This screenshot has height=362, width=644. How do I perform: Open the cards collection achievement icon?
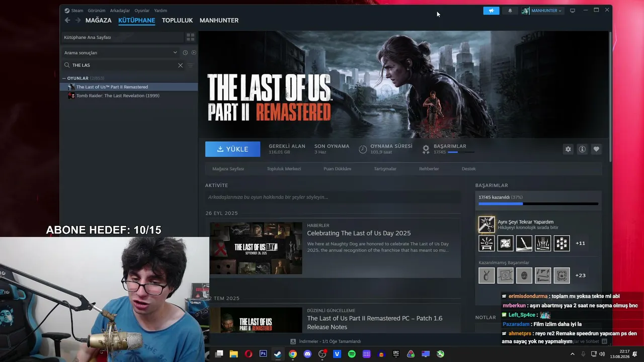click(562, 243)
